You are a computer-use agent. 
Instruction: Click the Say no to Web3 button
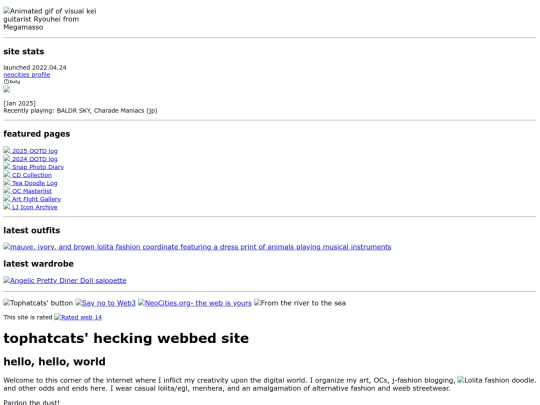pyautogui.click(x=105, y=303)
